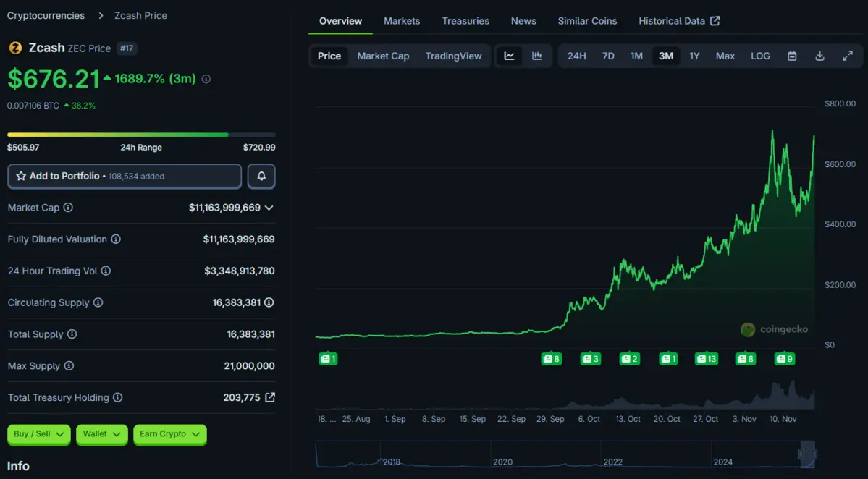Go to the Similar Coins tab
868x479 pixels.
pyautogui.click(x=587, y=21)
